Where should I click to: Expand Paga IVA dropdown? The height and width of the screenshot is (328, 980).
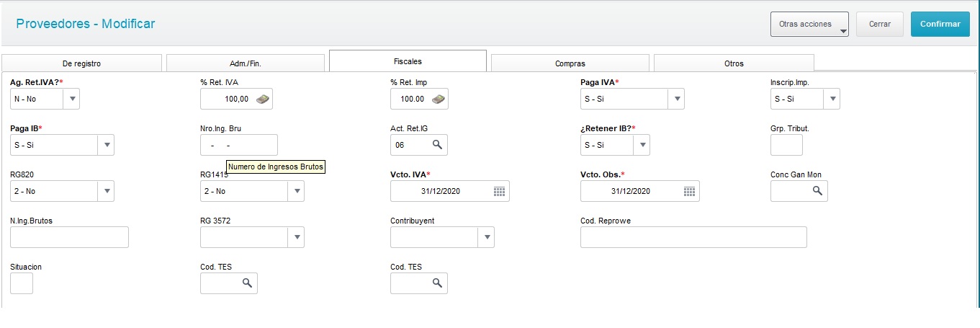(x=676, y=99)
